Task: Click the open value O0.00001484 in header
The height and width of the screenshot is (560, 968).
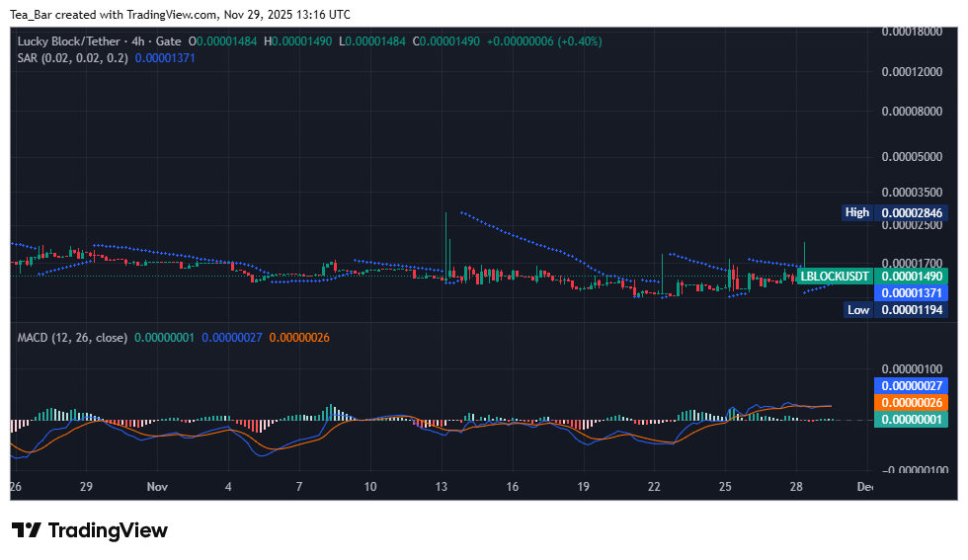Action: point(222,41)
